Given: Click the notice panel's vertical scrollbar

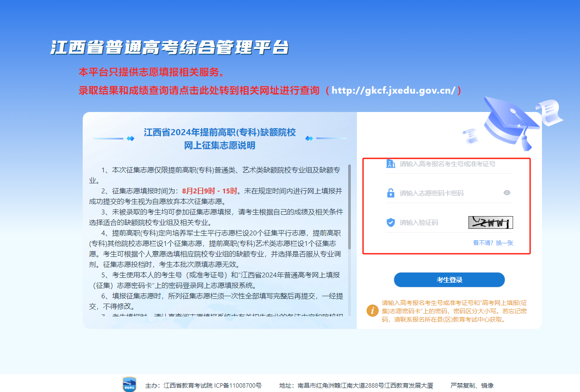Looking at the screenshot, I should point(349,206).
